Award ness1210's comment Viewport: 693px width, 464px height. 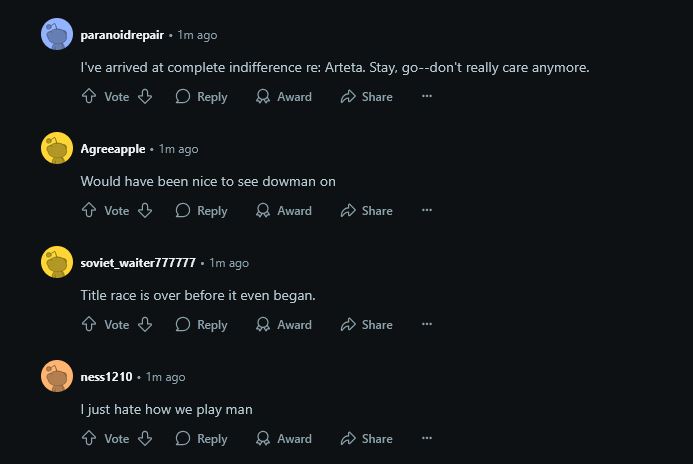click(x=284, y=438)
